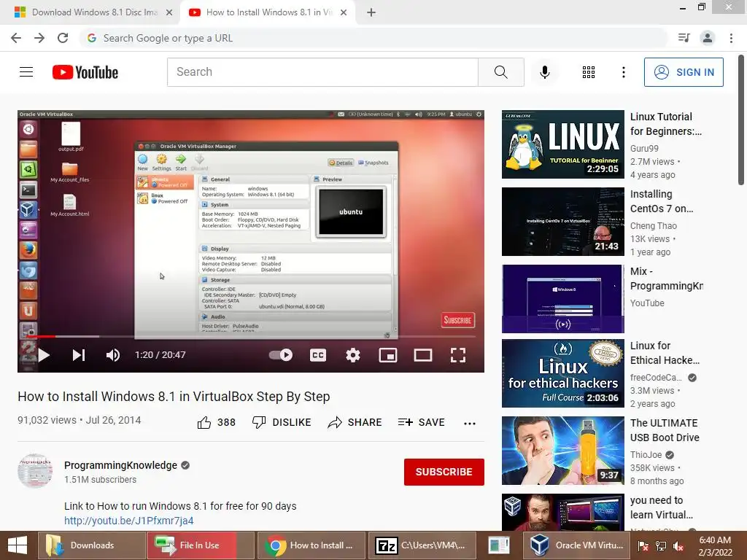Viewport: 747px width, 560px height.
Task: Open more actions ellipsis under video
Action: click(x=469, y=424)
